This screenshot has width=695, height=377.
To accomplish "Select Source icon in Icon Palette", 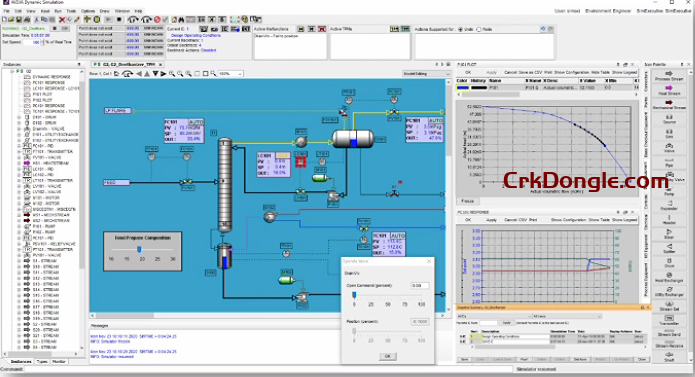I will click(x=669, y=119).
